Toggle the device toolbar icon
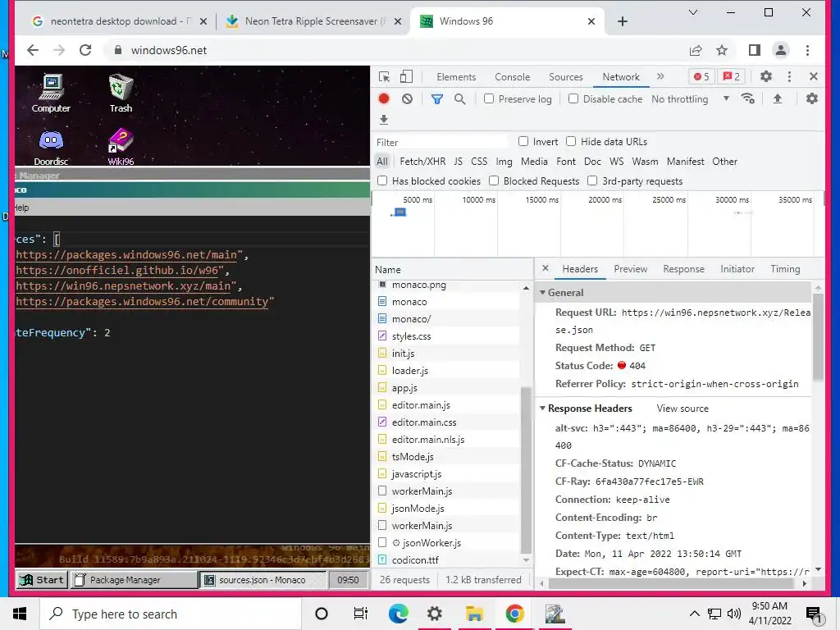Image resolution: width=840 pixels, height=630 pixels. click(x=406, y=76)
